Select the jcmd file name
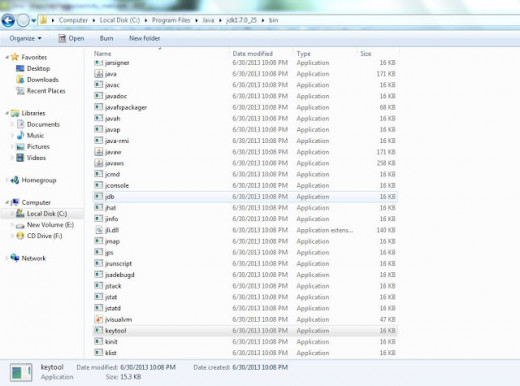The width and height of the screenshot is (520, 386). point(112,174)
